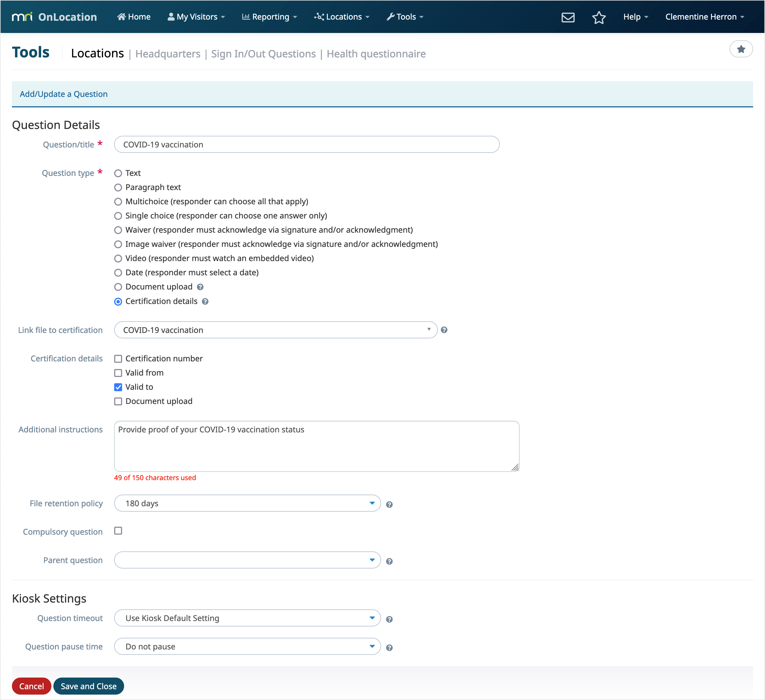The image size is (765, 700).
Task: Add page to favorites star button
Action: coord(741,49)
